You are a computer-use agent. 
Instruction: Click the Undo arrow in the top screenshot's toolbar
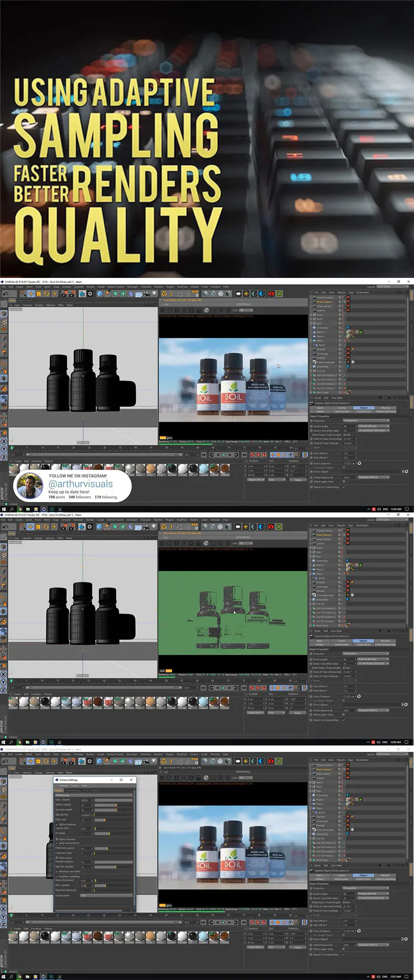point(5,294)
